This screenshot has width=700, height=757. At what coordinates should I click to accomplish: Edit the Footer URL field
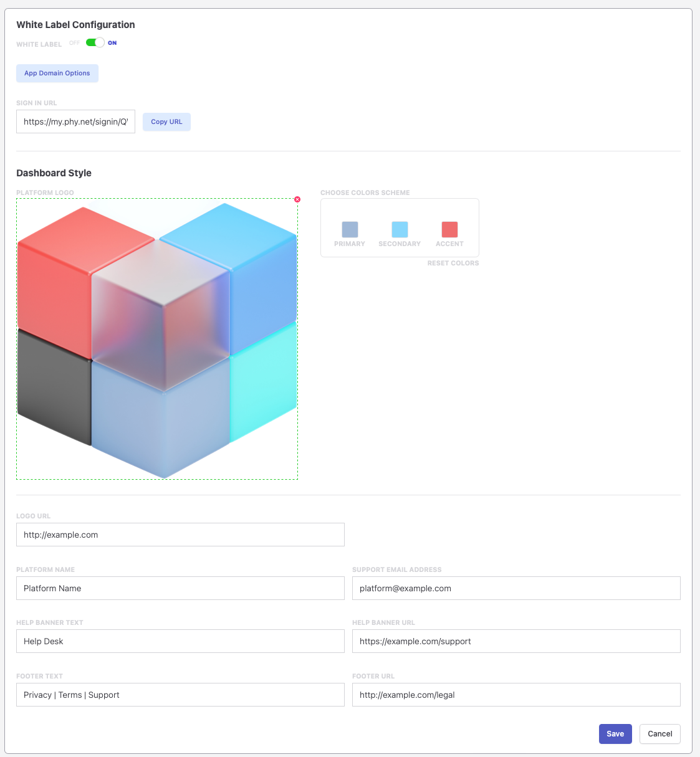click(515, 695)
